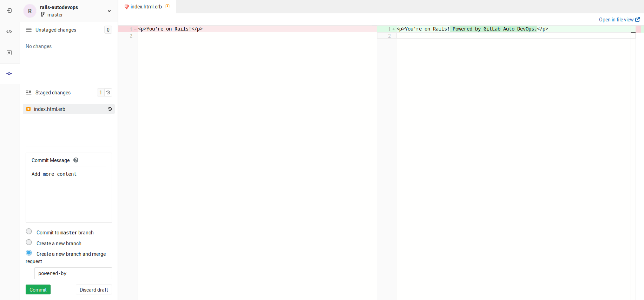Unstage index.html.erb using its row icon
Screen dimensions: 644x300
click(x=110, y=109)
